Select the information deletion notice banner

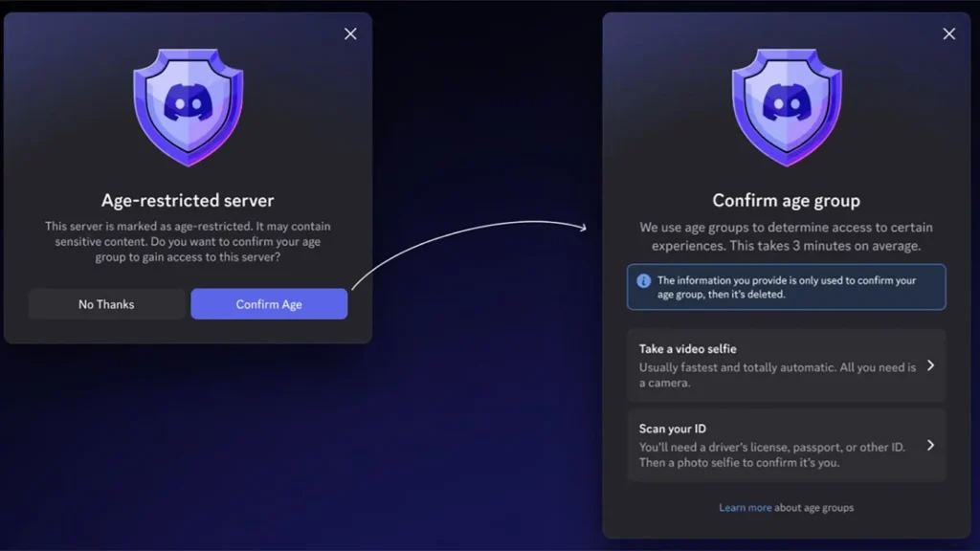tap(786, 287)
